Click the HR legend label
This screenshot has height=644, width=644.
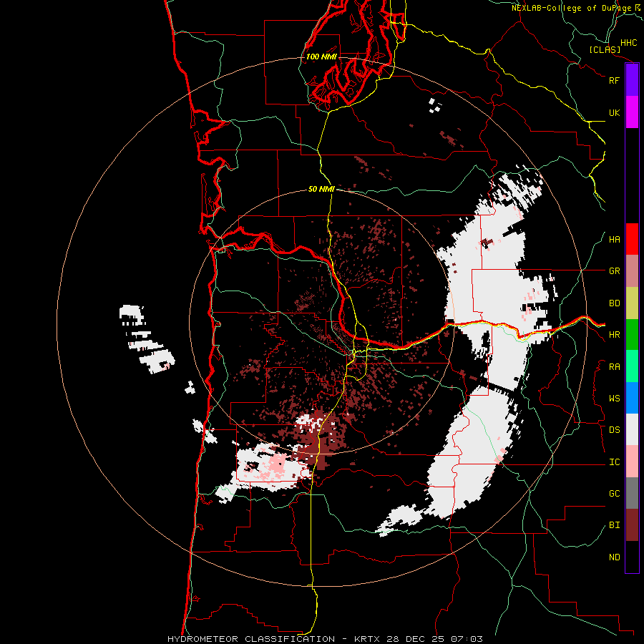point(615,335)
